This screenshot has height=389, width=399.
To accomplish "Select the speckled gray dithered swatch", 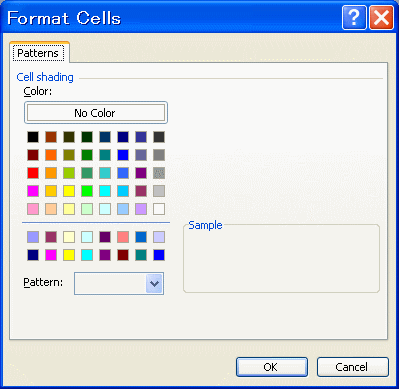I will pos(159,173).
